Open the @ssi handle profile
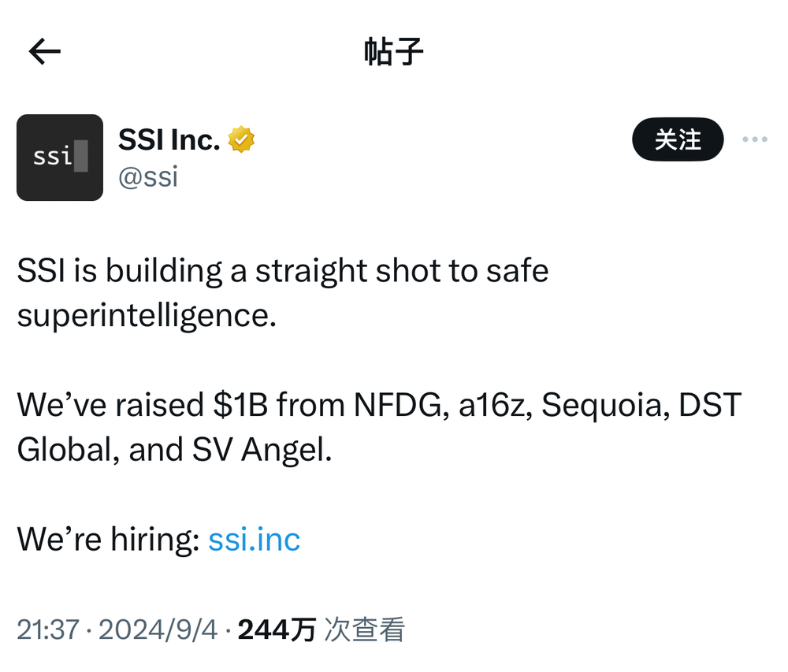This screenshot has height=672, width=788. (x=148, y=176)
